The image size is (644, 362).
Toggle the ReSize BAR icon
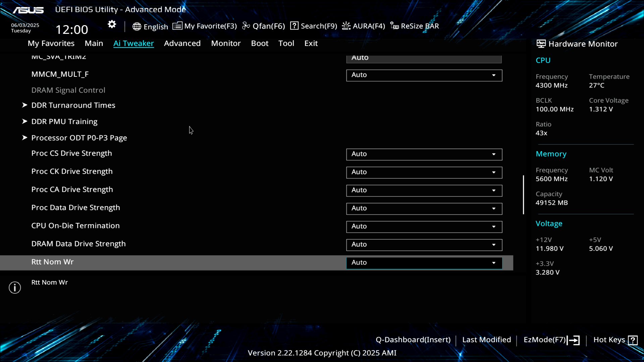(x=394, y=26)
